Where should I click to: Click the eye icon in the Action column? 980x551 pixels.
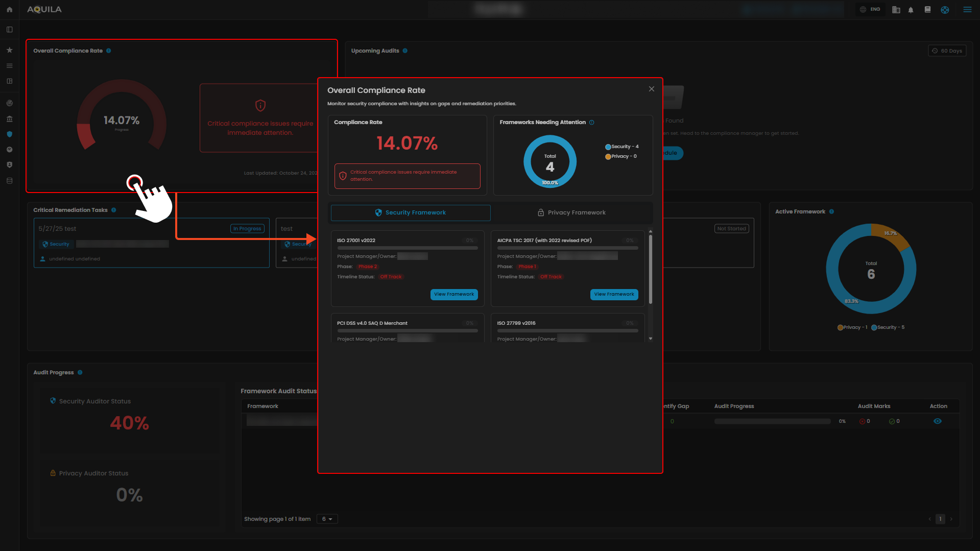938,421
